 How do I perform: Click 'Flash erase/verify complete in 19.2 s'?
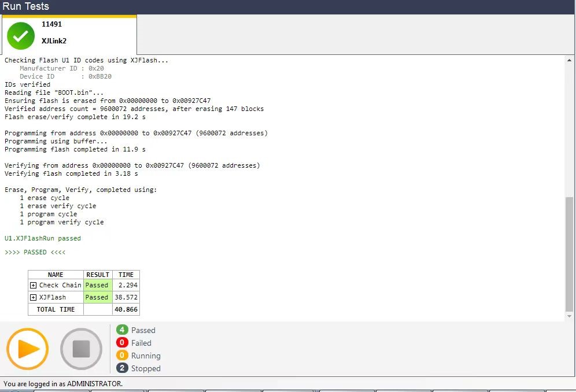[75, 117]
